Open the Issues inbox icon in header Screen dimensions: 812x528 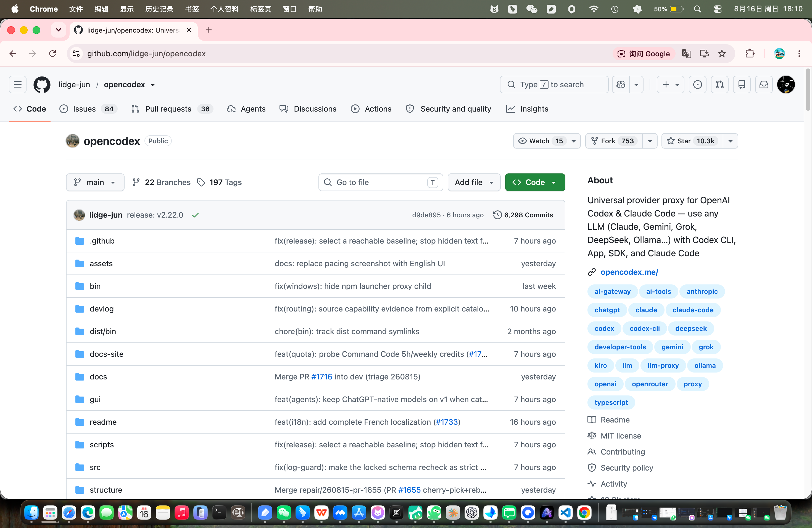click(x=697, y=85)
